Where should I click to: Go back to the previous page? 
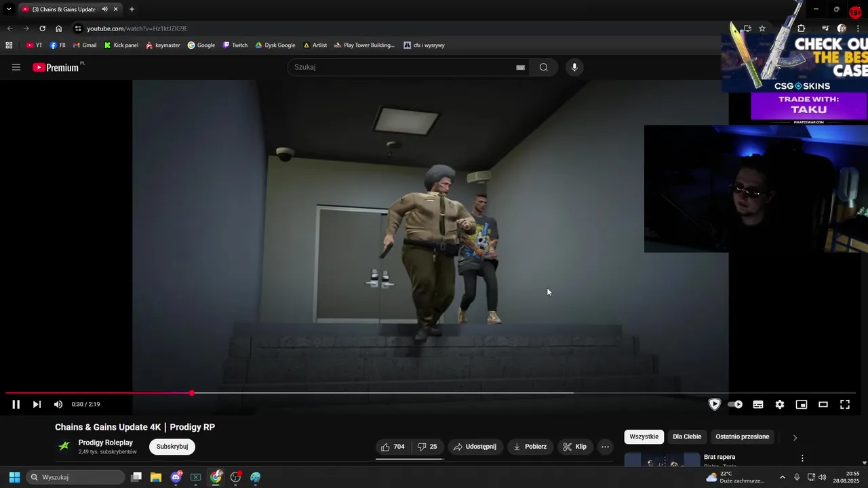click(9, 28)
